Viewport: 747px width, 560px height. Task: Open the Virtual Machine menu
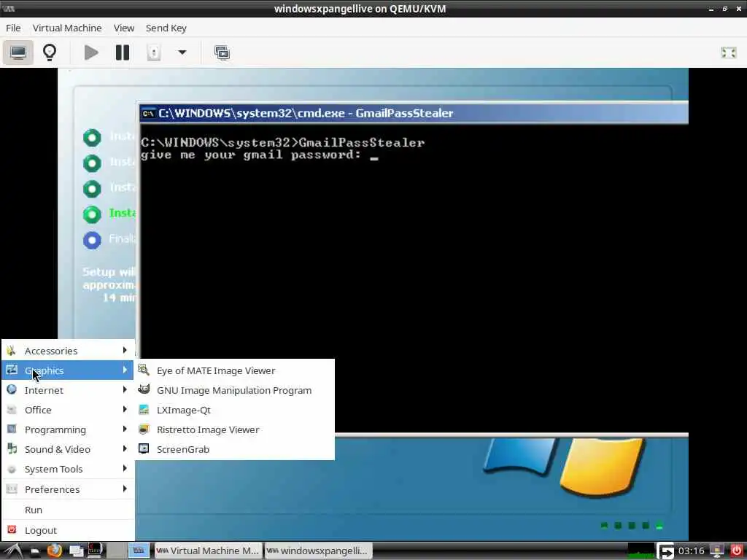67,28
